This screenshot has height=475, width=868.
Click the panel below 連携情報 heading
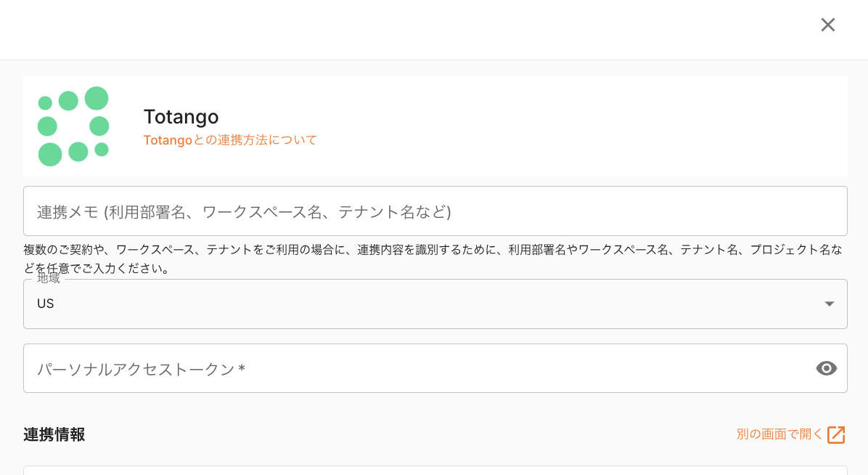[x=435, y=471]
